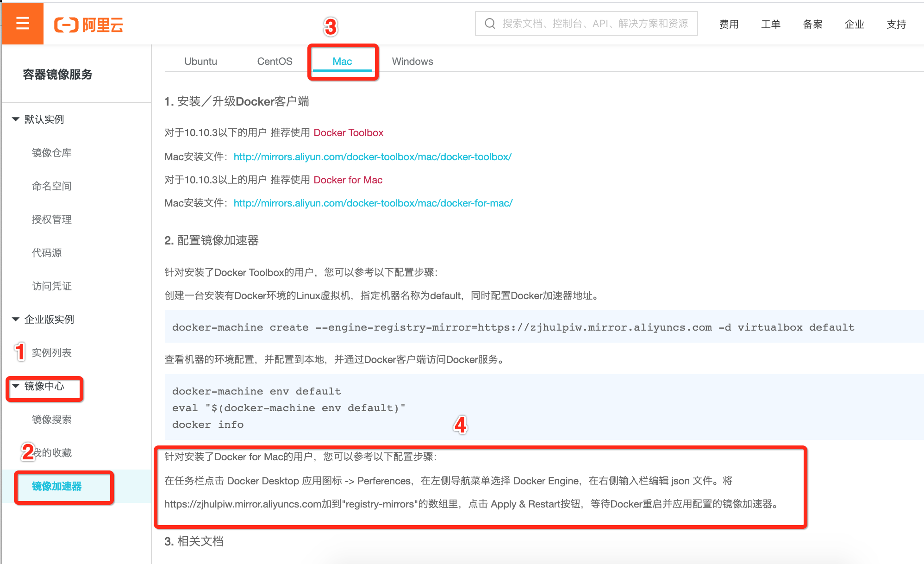924x564 pixels.
Task: Click the Aliyun logo
Action: tap(89, 25)
